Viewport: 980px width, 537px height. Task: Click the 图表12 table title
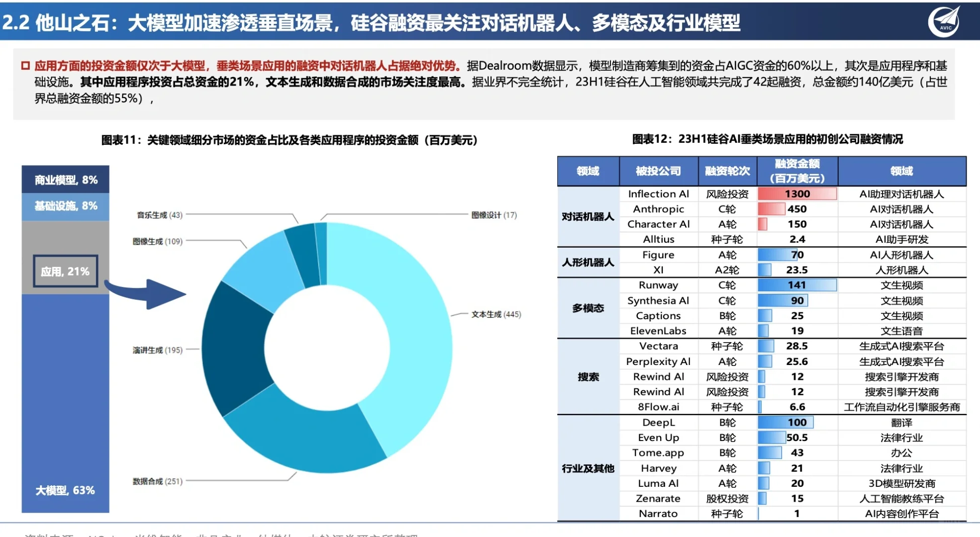click(767, 139)
